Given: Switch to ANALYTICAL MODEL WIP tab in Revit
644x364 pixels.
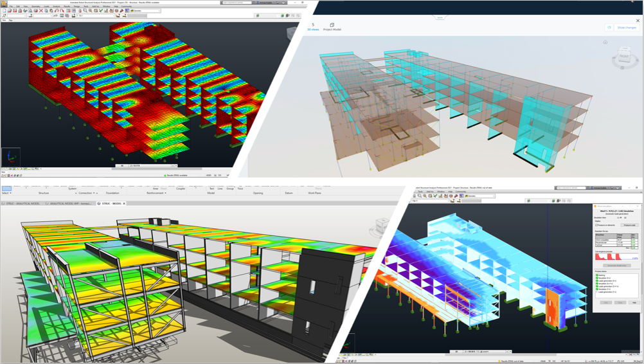Looking at the screenshot, I should [x=69, y=203].
